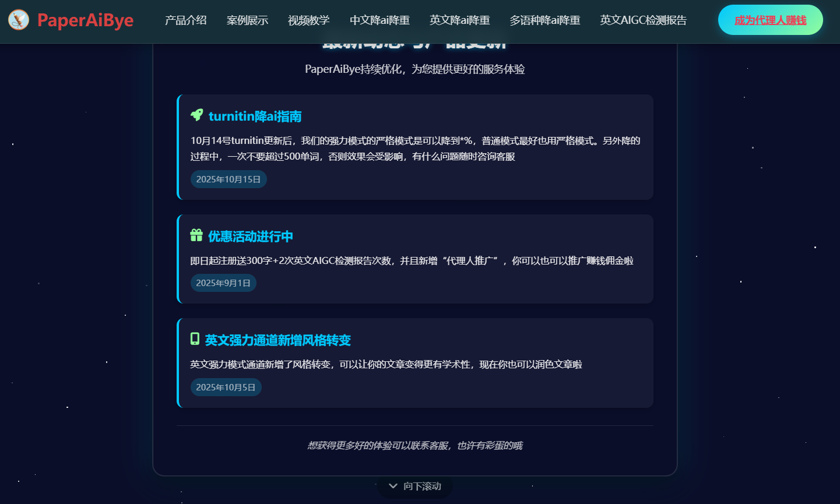Click the 优惠活动进行中 heading

(250, 237)
